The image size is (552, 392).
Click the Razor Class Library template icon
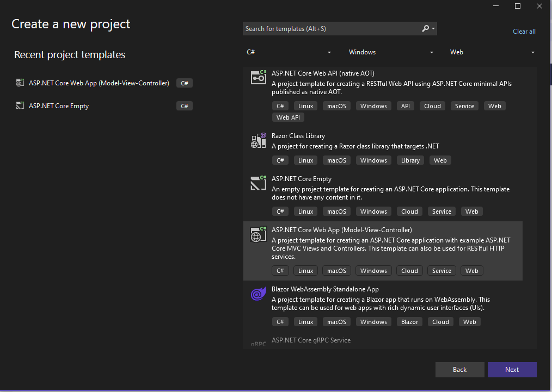[x=258, y=141]
